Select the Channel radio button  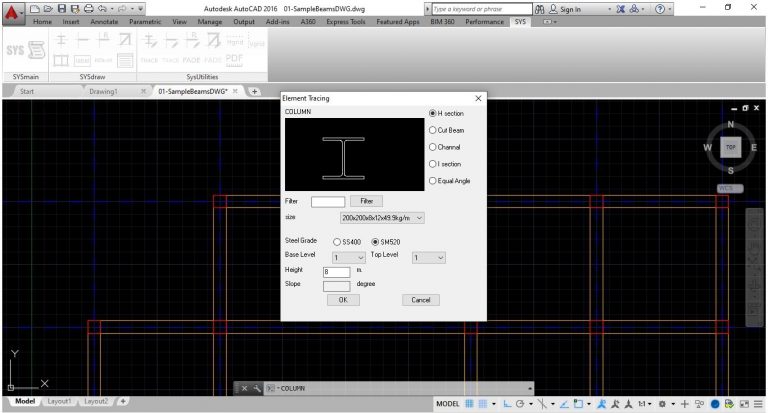click(x=432, y=147)
